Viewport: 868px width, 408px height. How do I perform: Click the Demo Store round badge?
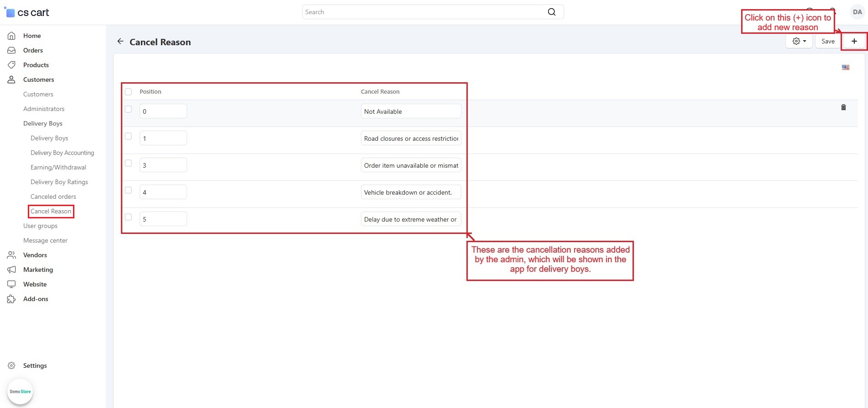[x=20, y=392]
